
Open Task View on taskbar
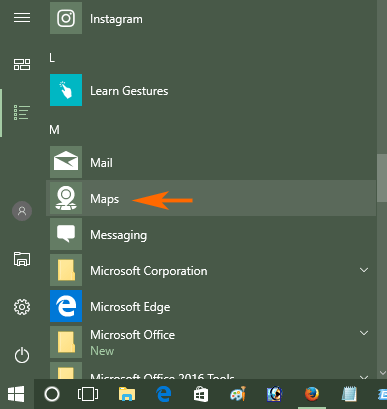pyautogui.click(x=88, y=394)
